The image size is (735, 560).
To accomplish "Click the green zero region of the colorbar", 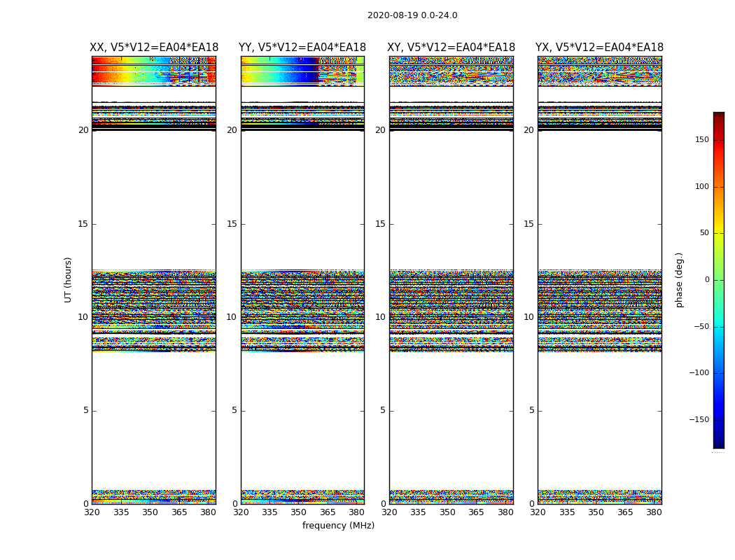I will tap(719, 280).
